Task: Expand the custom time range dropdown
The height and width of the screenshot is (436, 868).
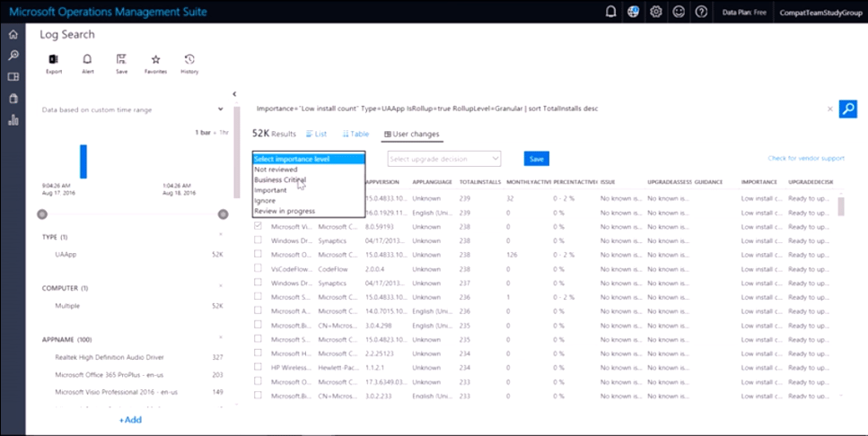Action: 220,109
